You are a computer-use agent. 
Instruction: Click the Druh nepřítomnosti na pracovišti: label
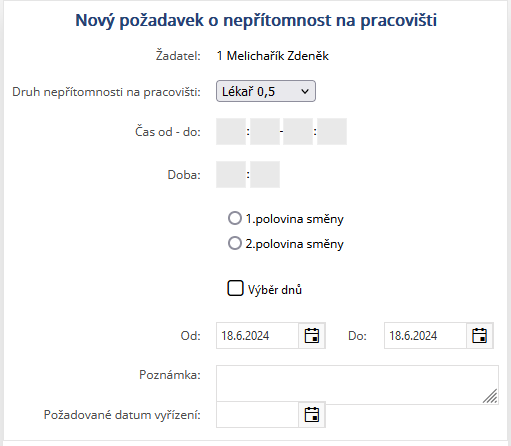coord(107,92)
